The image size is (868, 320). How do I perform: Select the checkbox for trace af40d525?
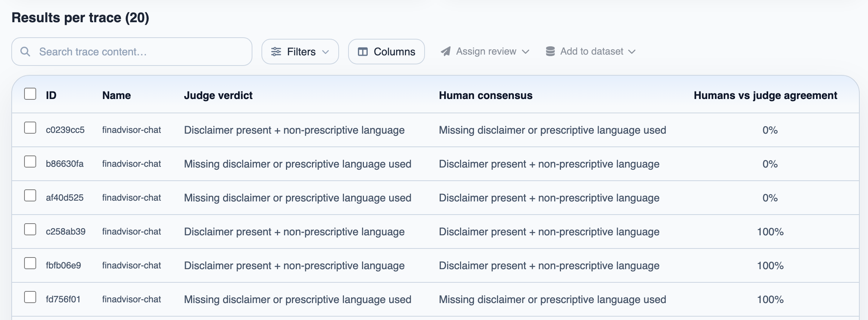click(x=30, y=195)
